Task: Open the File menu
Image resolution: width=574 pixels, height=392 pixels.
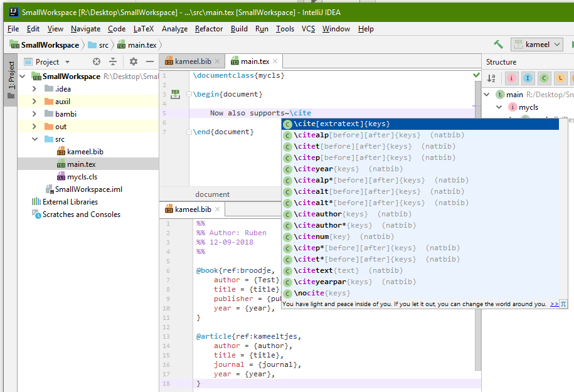Action: (x=13, y=29)
